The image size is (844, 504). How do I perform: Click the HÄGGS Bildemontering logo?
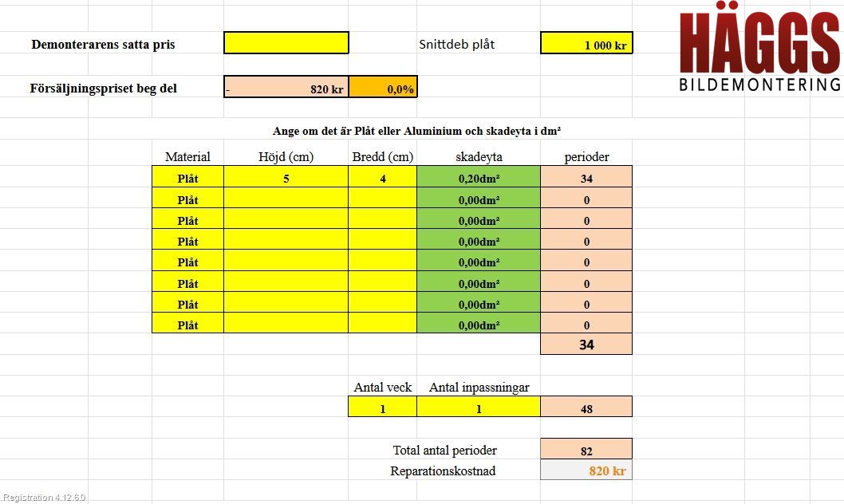[760, 51]
